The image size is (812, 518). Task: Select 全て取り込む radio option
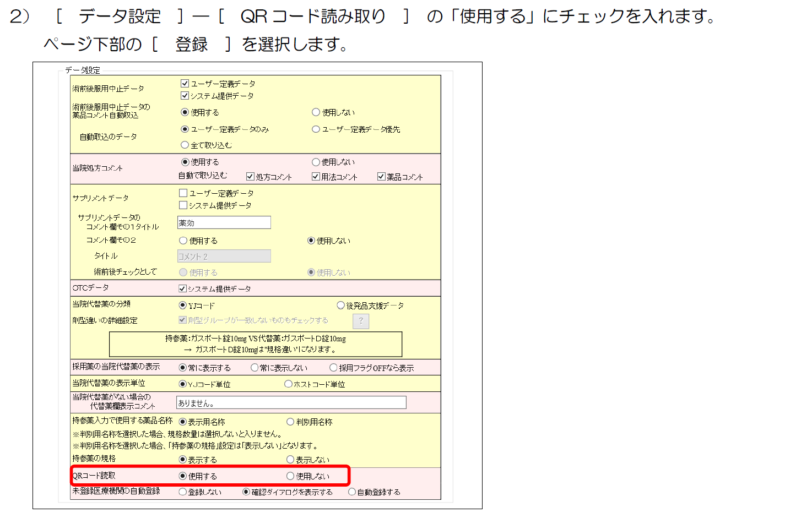[185, 145]
